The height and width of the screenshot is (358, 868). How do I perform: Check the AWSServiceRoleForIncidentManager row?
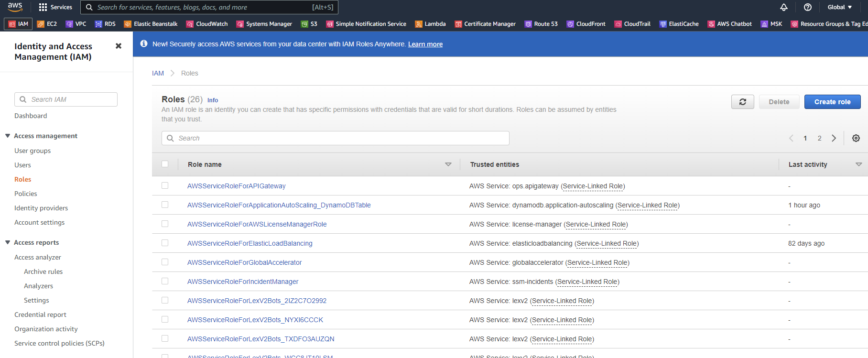pos(165,281)
